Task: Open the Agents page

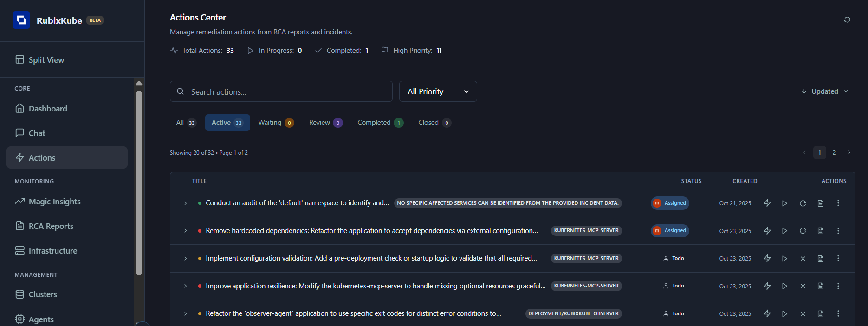Action: 67,319
